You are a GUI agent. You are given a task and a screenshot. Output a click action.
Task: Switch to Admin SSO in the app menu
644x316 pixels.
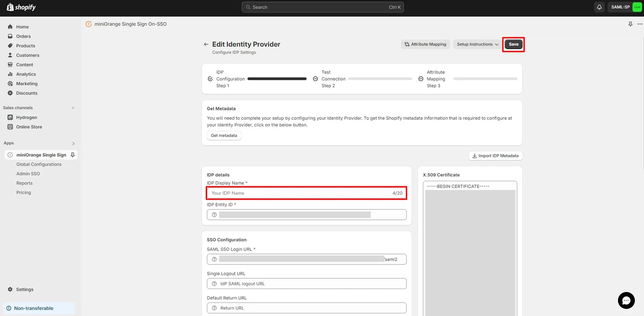click(28, 173)
